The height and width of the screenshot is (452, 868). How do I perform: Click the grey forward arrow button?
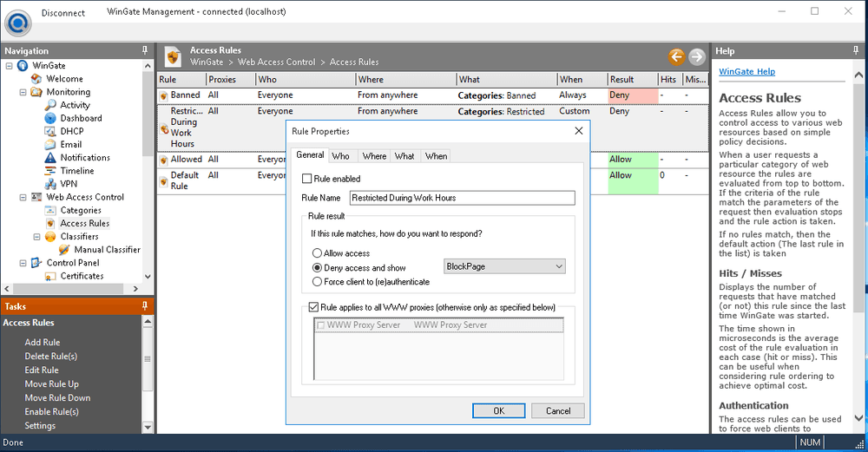[x=697, y=56]
